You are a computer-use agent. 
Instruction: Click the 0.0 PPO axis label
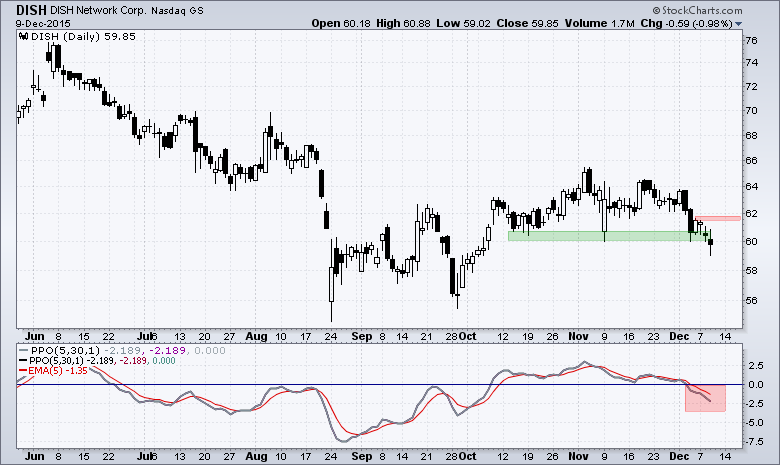pyautogui.click(x=756, y=384)
